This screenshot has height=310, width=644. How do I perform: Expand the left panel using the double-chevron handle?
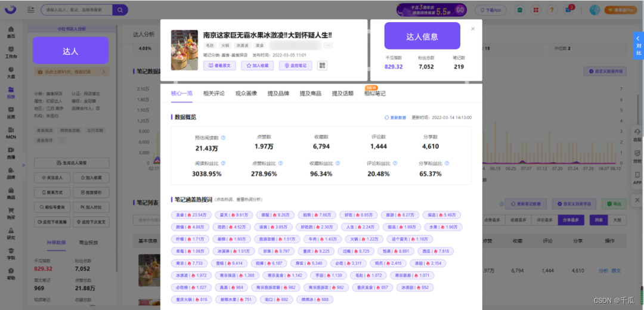(x=23, y=166)
